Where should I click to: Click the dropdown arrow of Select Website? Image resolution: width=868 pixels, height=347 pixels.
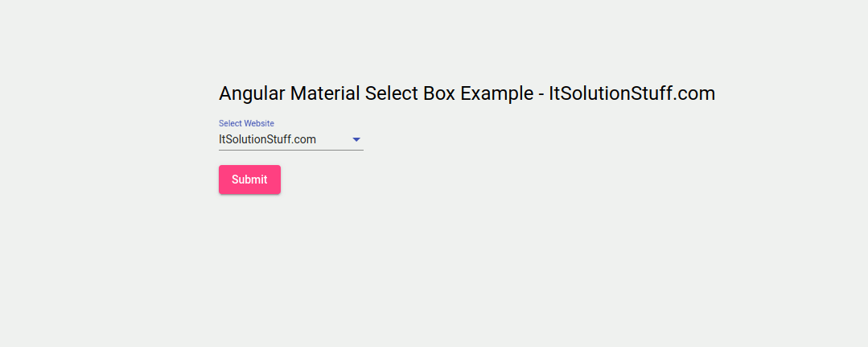(x=356, y=140)
